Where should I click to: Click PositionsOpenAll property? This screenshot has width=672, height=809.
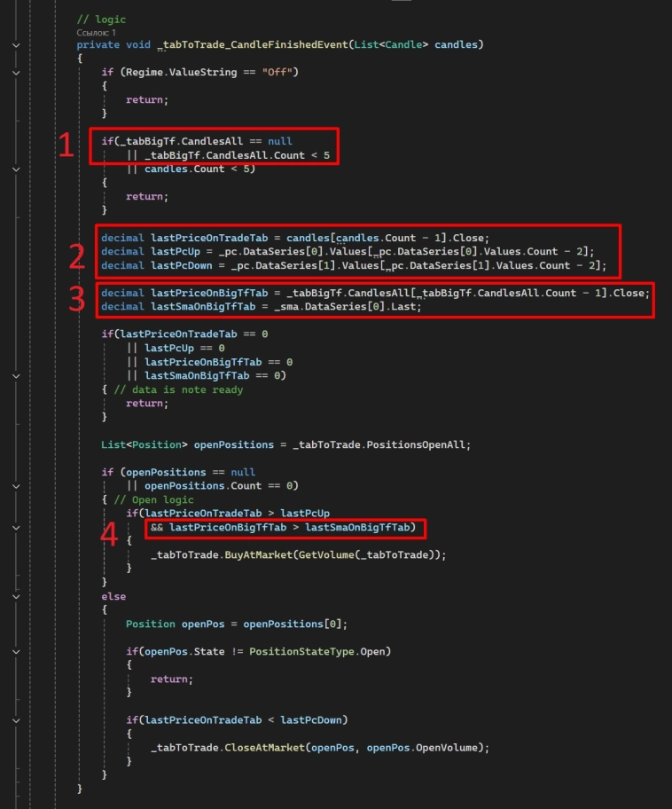tap(417, 444)
